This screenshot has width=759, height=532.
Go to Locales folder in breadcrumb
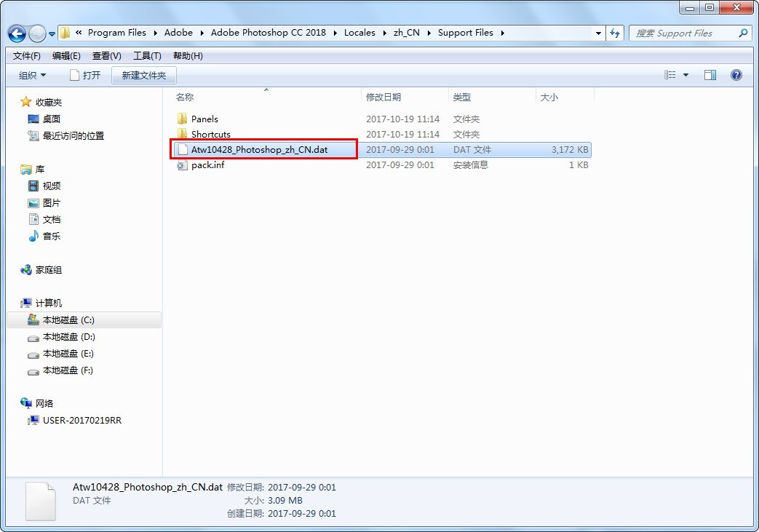(x=359, y=33)
